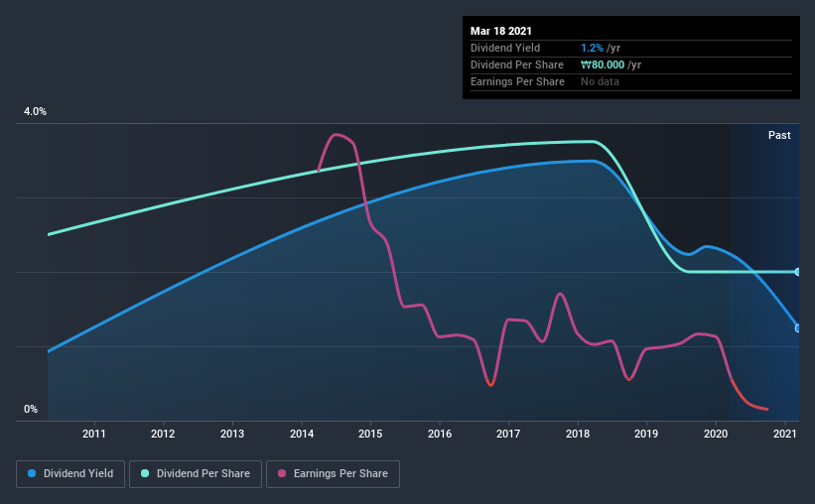Select the 2011 x-axis label
The height and width of the screenshot is (504, 815).
click(94, 434)
